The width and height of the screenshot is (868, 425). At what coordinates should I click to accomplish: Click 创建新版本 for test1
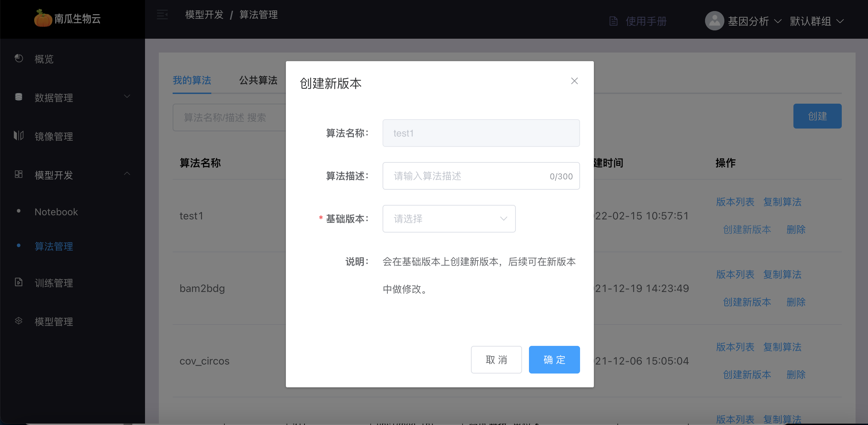(747, 229)
